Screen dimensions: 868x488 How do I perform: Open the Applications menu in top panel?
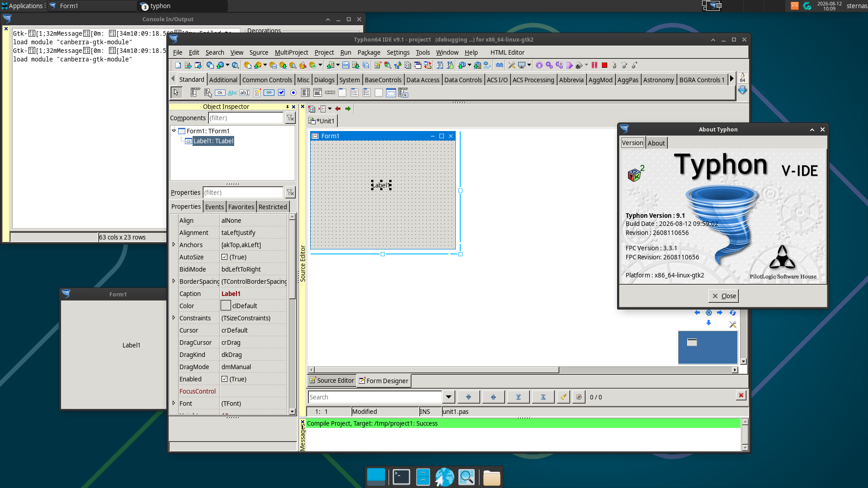23,6
